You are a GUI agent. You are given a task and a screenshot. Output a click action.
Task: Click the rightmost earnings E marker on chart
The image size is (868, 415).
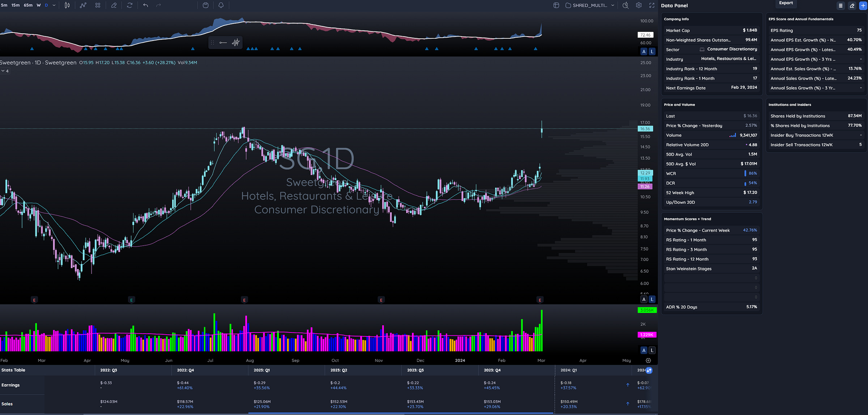pos(540,300)
